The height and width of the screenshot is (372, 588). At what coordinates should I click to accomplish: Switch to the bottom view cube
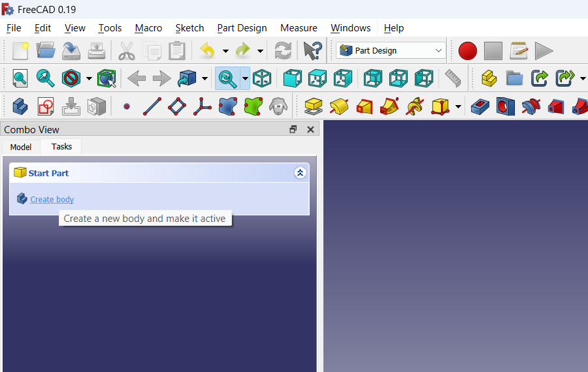click(399, 79)
